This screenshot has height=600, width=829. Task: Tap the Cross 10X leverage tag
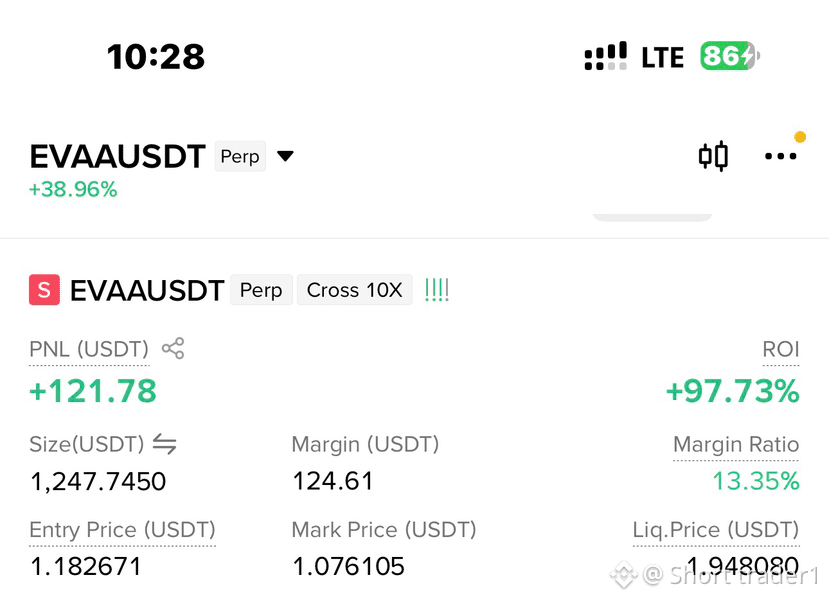[354, 290]
